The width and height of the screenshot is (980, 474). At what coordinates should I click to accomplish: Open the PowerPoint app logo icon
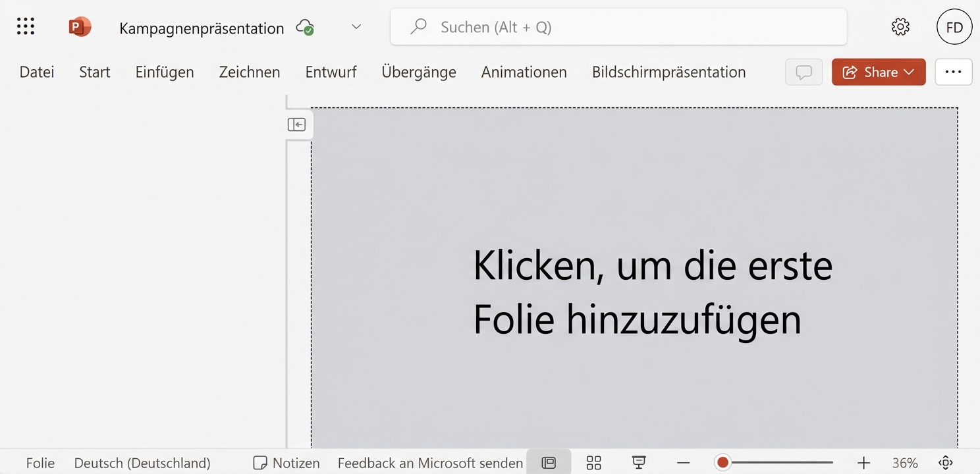point(79,26)
